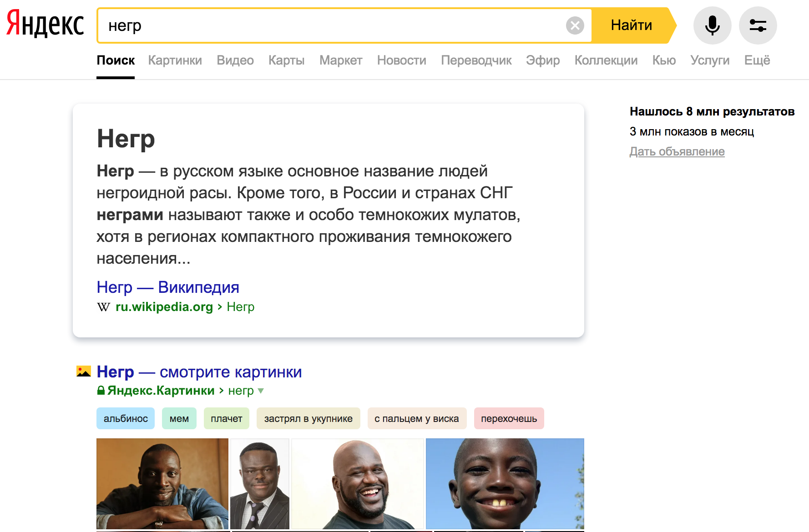Image resolution: width=809 pixels, height=532 pixels.
Task: Click 'Нашлось 8 млн результатов' text
Action: click(x=712, y=111)
